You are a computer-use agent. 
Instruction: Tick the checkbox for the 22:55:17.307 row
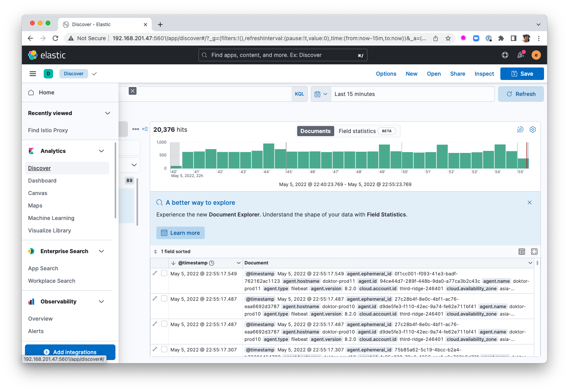pyautogui.click(x=164, y=349)
